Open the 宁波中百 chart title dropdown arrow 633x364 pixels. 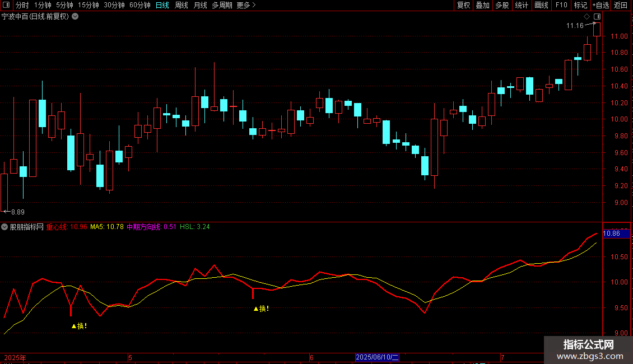75,17
